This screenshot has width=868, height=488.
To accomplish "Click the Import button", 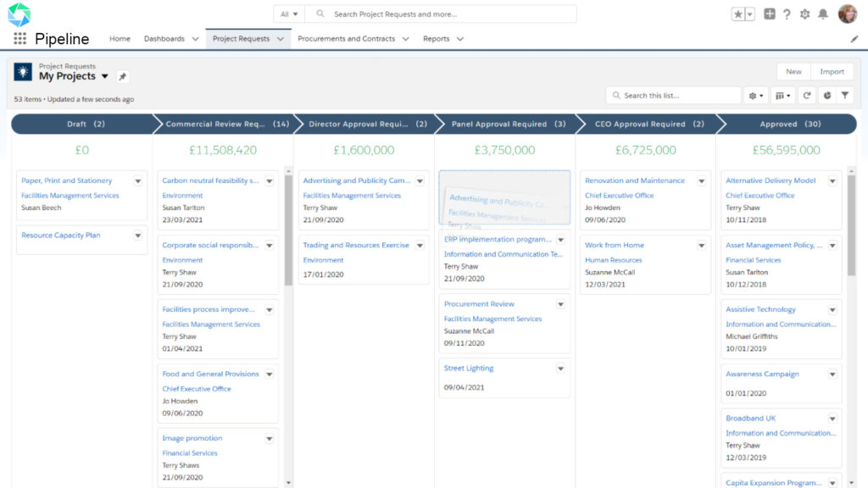I will tap(832, 71).
